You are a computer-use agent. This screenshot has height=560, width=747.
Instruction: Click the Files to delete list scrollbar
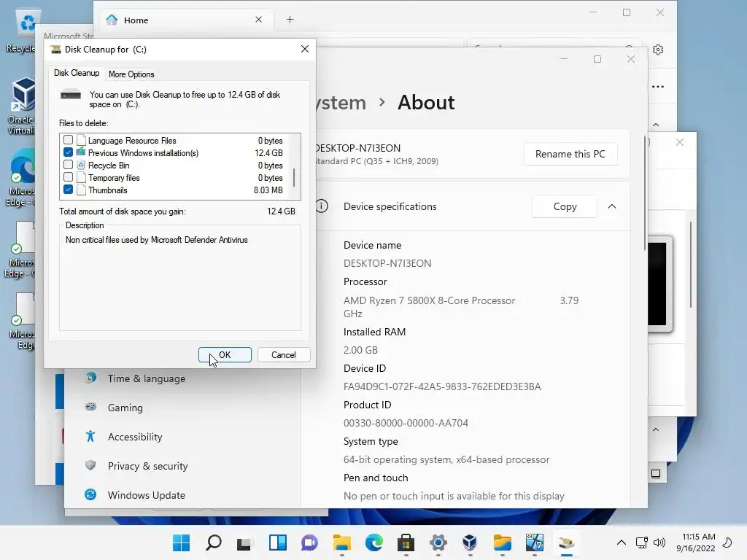coord(294,177)
